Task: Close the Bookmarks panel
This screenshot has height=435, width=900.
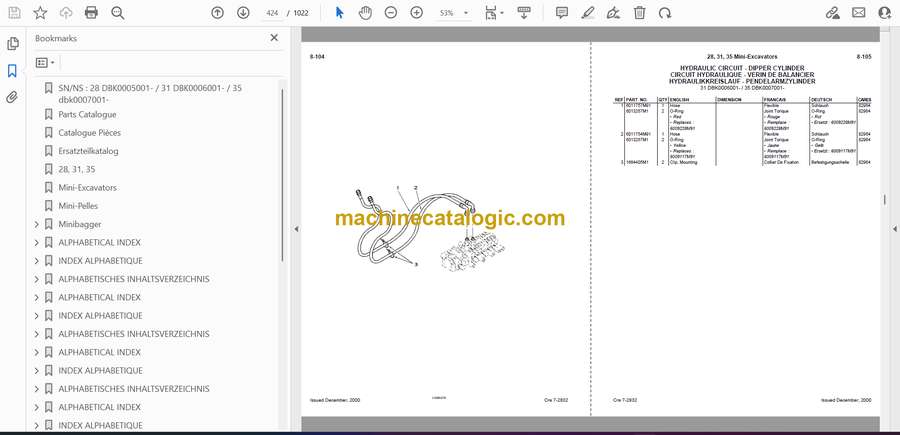Action: (274, 38)
